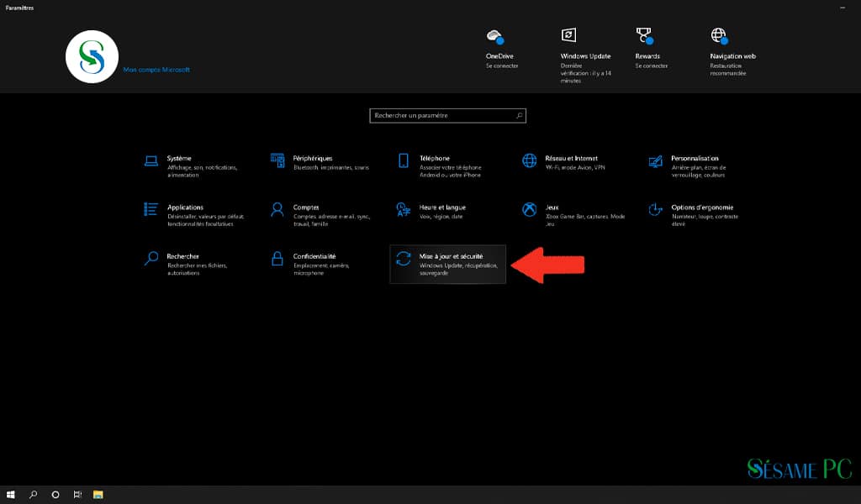Click 'Se connecter' under OneDrive

(502, 66)
